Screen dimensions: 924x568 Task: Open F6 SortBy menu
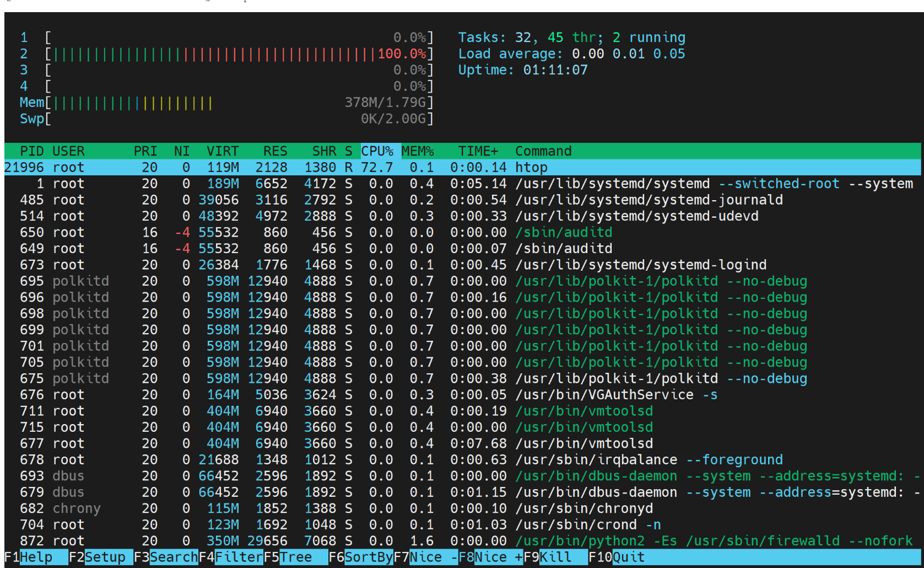368,558
